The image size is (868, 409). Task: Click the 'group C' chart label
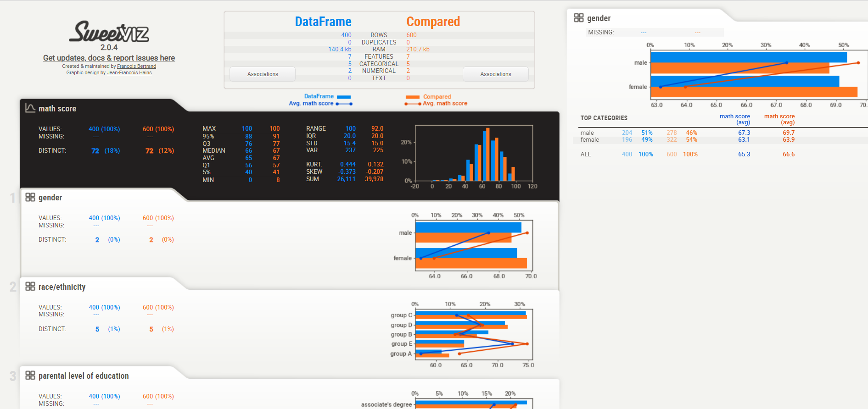point(401,315)
